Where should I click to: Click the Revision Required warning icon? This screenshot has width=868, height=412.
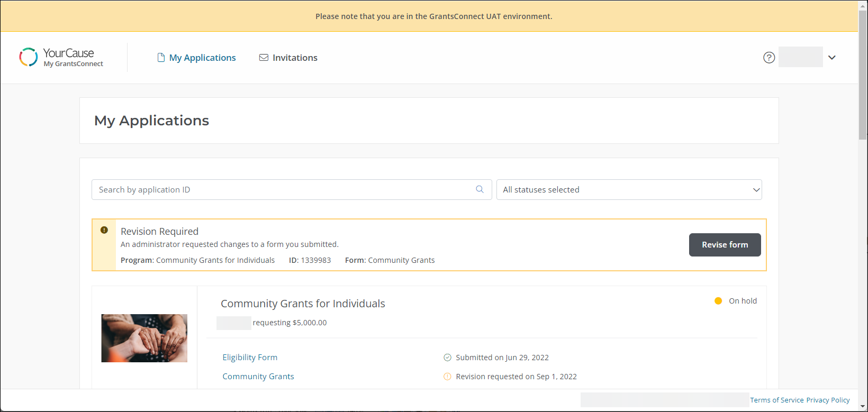click(x=104, y=230)
